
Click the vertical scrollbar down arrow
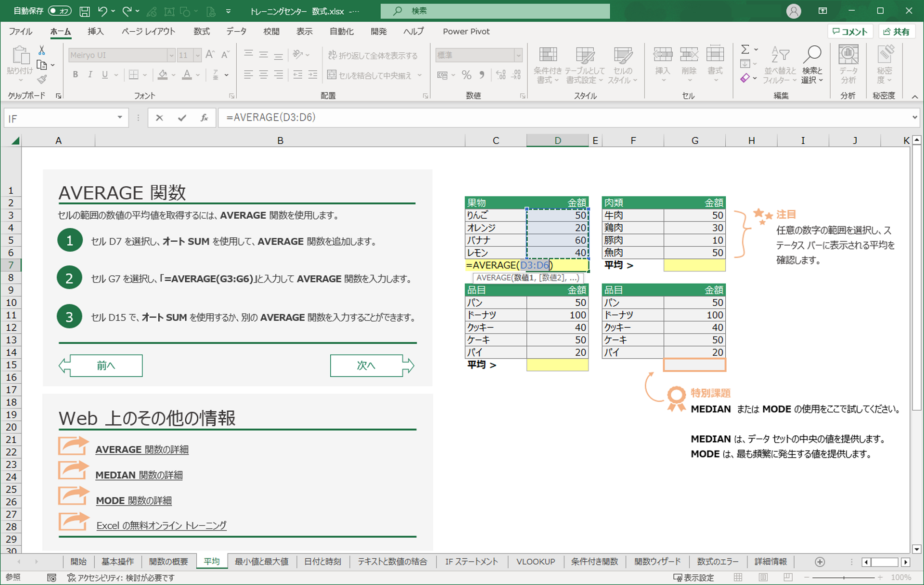tap(917, 549)
